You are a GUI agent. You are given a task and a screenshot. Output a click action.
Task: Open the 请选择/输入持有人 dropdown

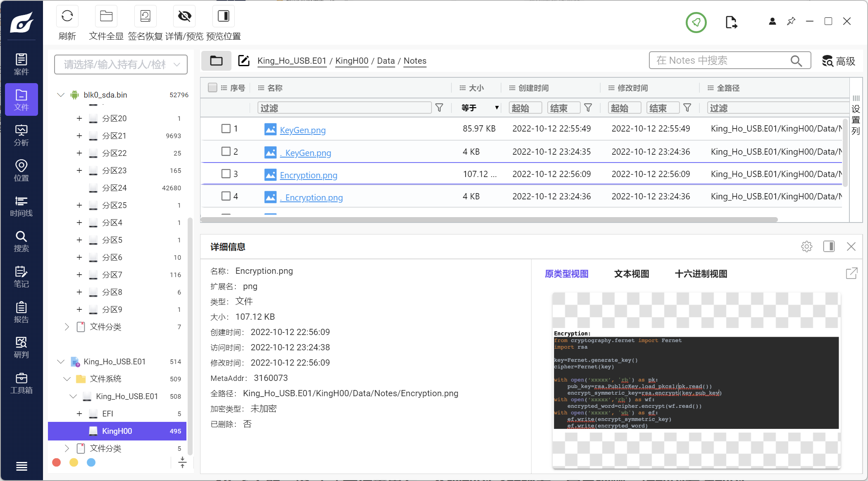(x=121, y=65)
